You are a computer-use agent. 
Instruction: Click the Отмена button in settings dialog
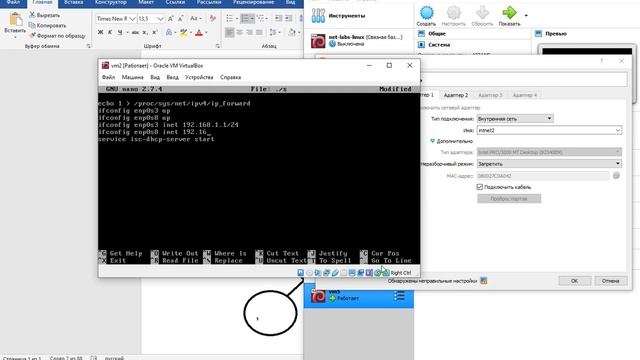(x=610, y=281)
